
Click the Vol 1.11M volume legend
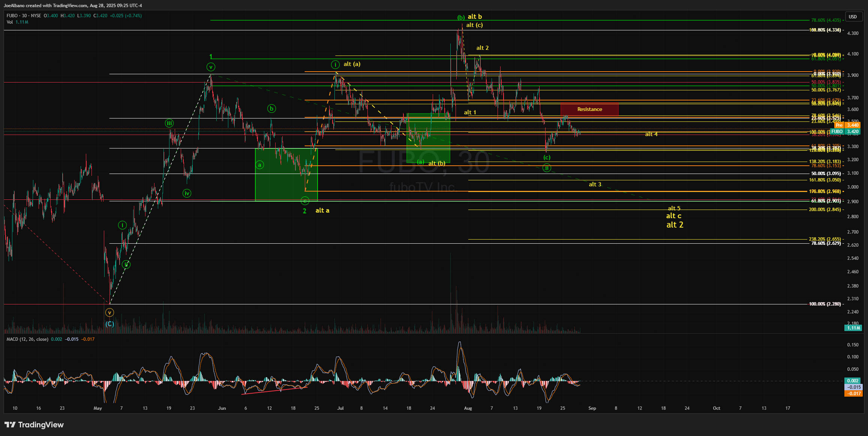(17, 22)
